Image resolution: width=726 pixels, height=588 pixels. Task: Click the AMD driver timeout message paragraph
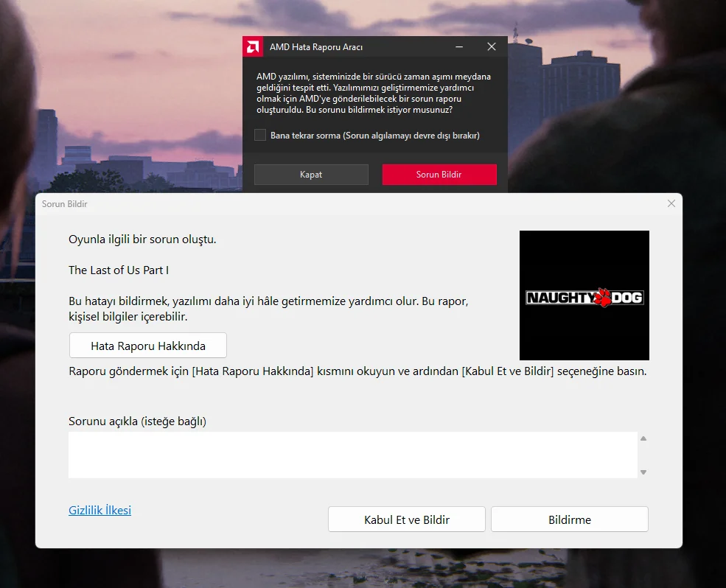click(x=374, y=93)
